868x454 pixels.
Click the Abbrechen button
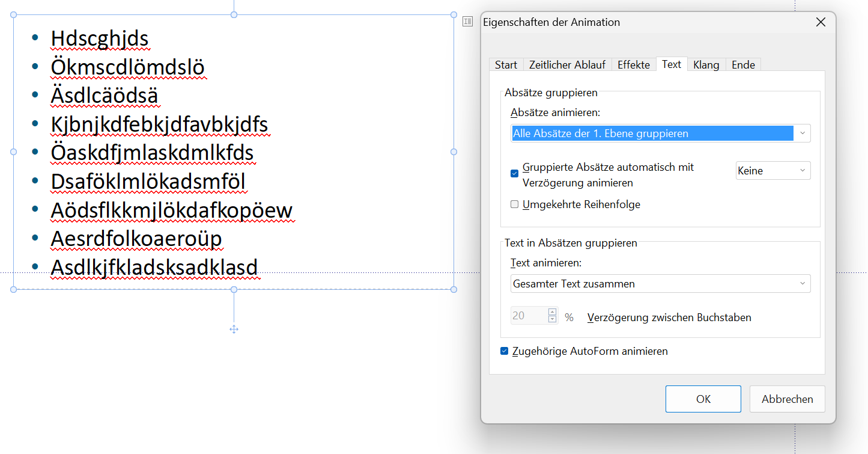click(787, 399)
